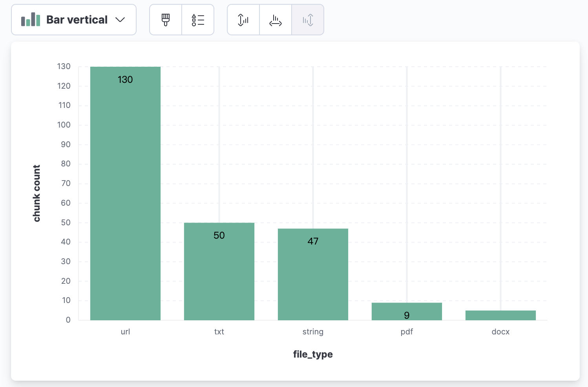Click the bar chart icon beside Bar vertical
588x387 pixels.
pyautogui.click(x=31, y=20)
